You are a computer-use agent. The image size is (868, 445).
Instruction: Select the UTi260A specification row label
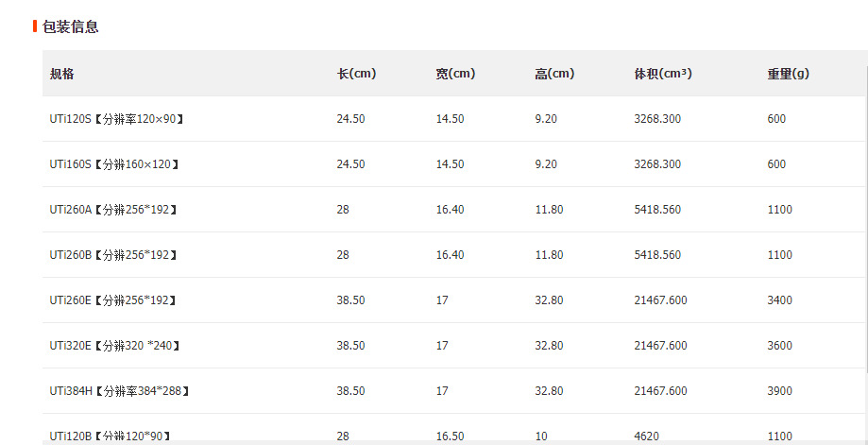(x=114, y=210)
